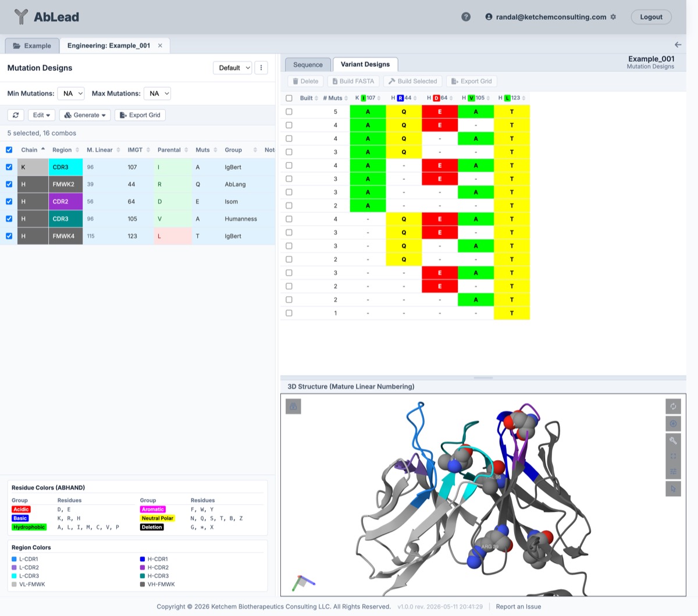Collapse panel using the back arrow icon
The height and width of the screenshot is (616, 698).
[x=678, y=45]
